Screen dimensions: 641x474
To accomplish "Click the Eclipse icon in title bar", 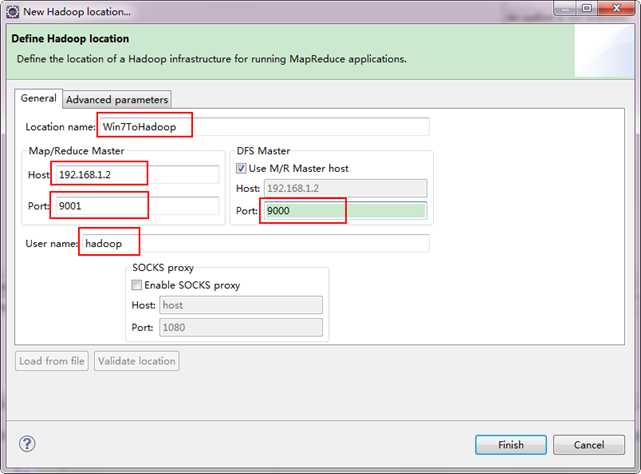I will click(12, 11).
